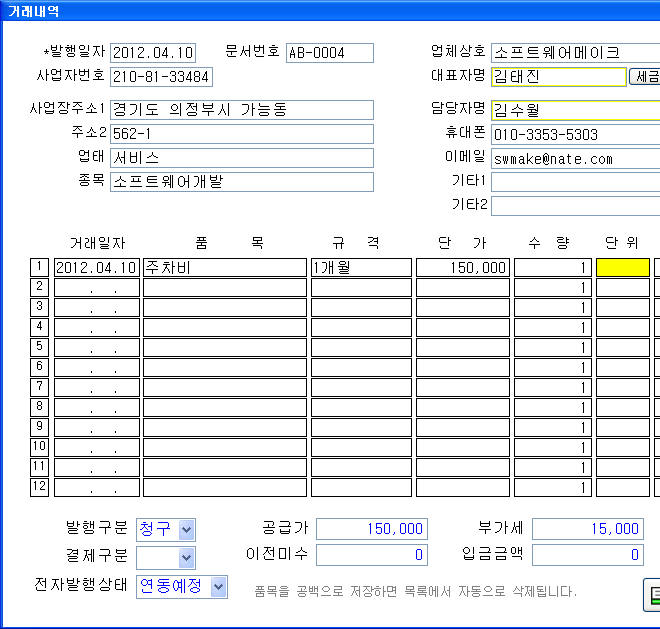Click the 입금금액 field
Image resolution: width=660 pixels, height=629 pixels.
[588, 555]
